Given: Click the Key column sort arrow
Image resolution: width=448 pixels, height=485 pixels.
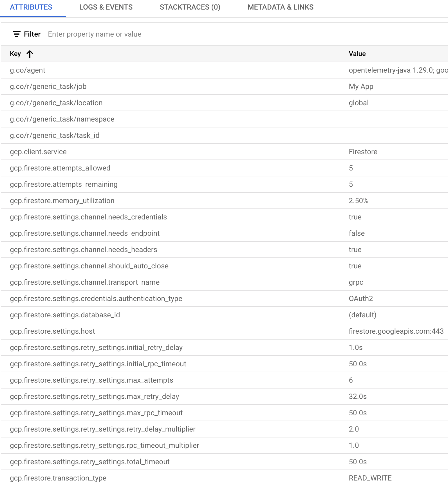Looking at the screenshot, I should click(29, 54).
